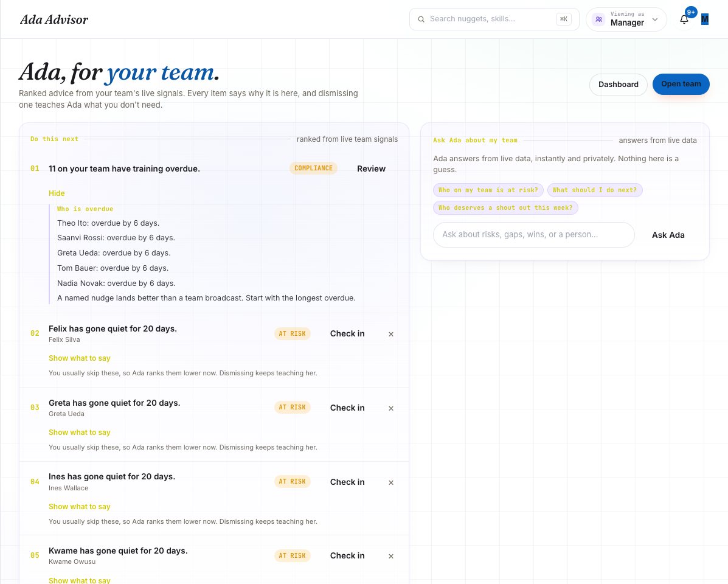The height and width of the screenshot is (584, 728).
Task: Click the 'Ines Wallace' name subtitle
Action: point(68,488)
